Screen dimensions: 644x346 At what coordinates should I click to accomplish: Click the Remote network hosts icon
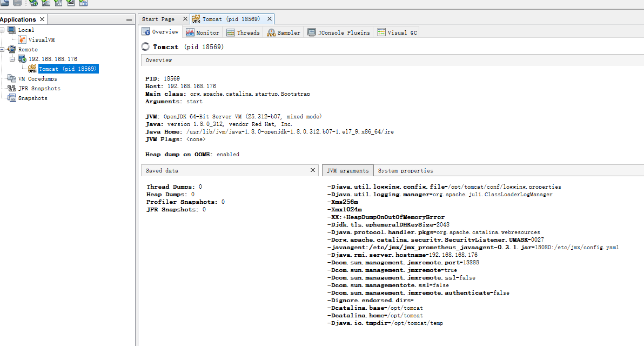tap(12, 49)
